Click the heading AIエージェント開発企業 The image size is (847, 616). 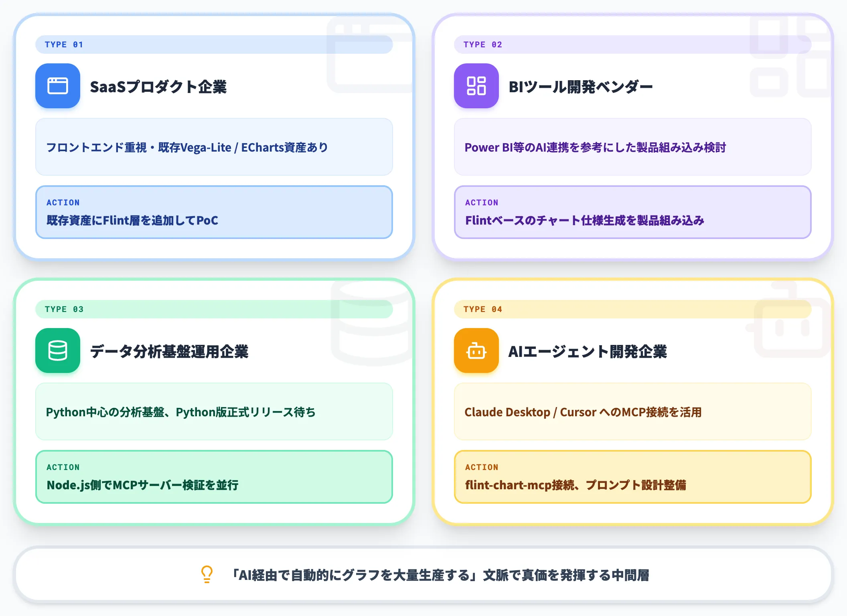pyautogui.click(x=588, y=351)
